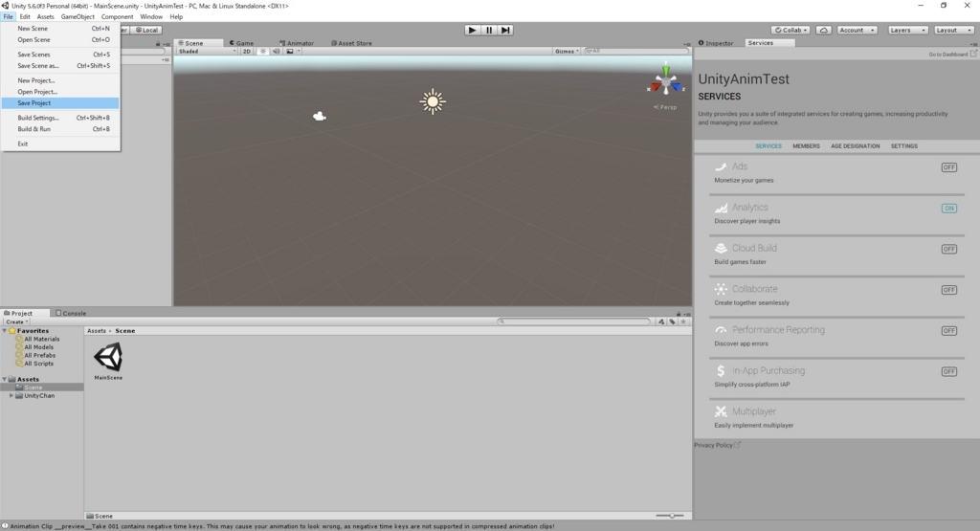Click the In-App Purchasing dollar icon
This screenshot has width=980, height=531.
point(721,370)
